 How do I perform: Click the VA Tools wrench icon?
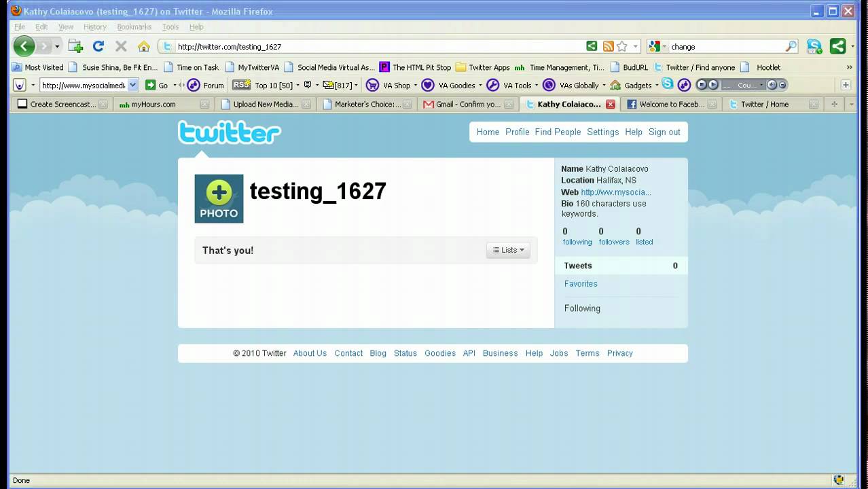pos(492,85)
